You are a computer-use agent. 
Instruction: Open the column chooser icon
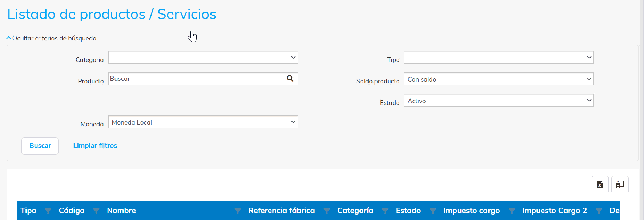pyautogui.click(x=620, y=185)
